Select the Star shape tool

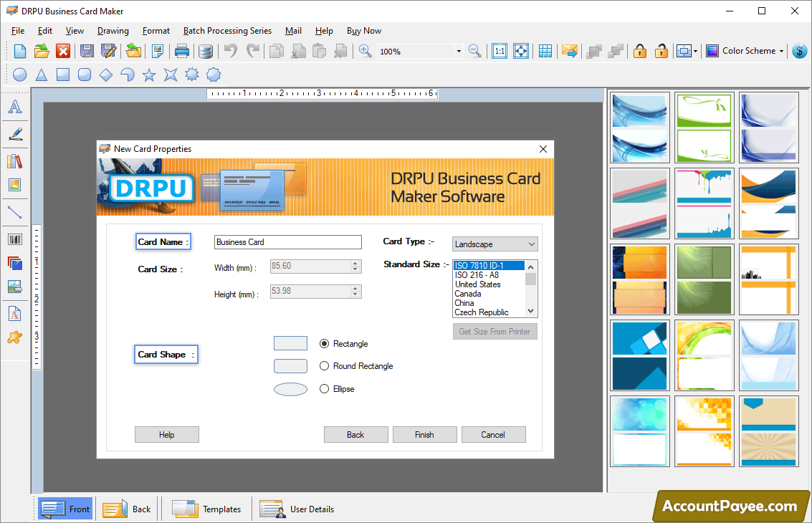[149, 75]
